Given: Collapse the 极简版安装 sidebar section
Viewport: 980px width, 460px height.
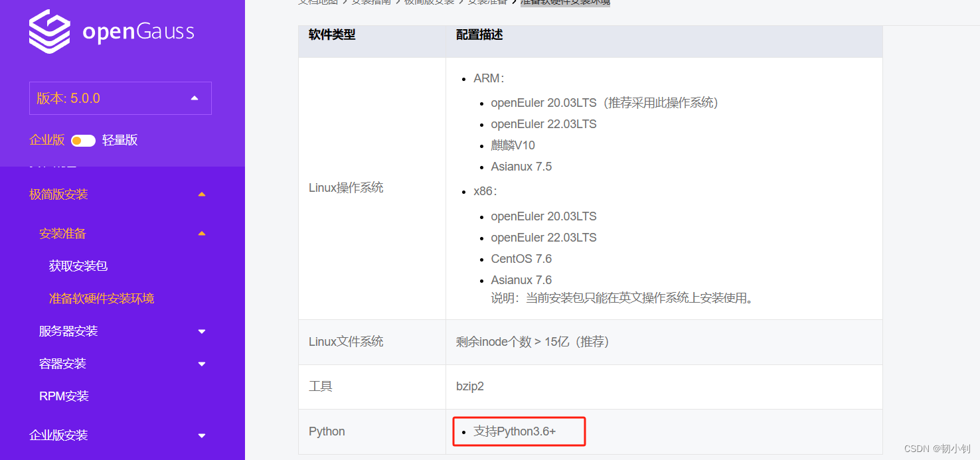Looking at the screenshot, I should pyautogui.click(x=201, y=194).
